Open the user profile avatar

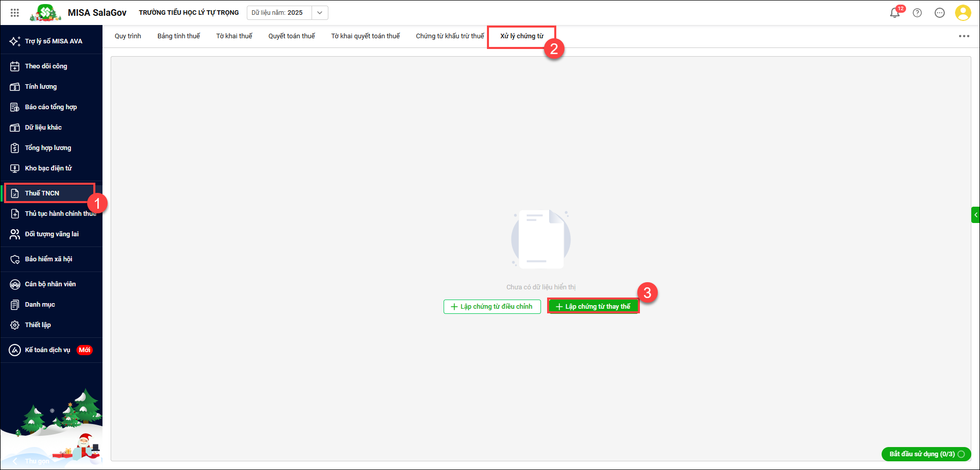pyautogui.click(x=963, y=13)
